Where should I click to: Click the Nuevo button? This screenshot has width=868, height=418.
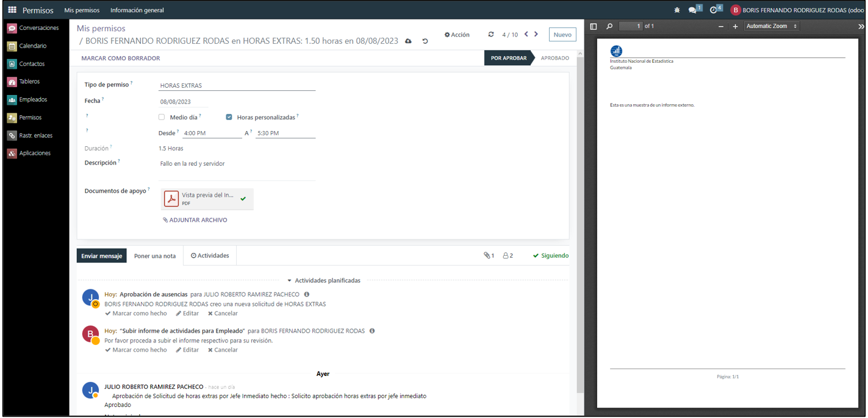coord(562,35)
